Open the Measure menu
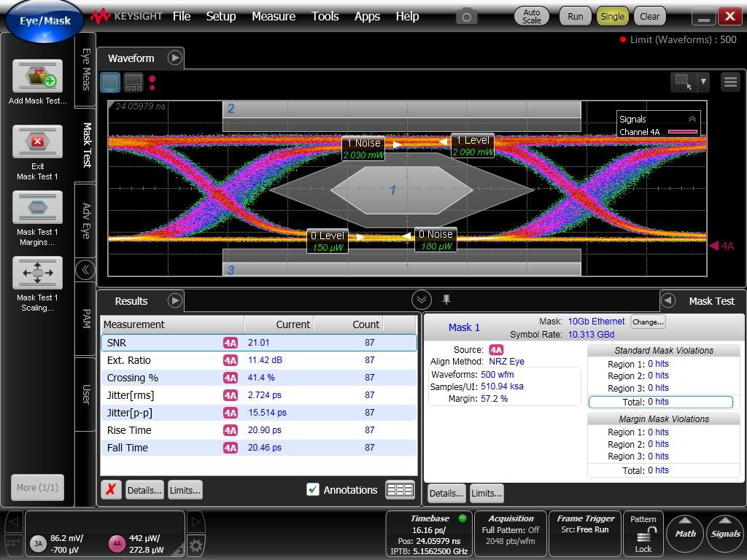This screenshot has width=747, height=560. point(274,16)
